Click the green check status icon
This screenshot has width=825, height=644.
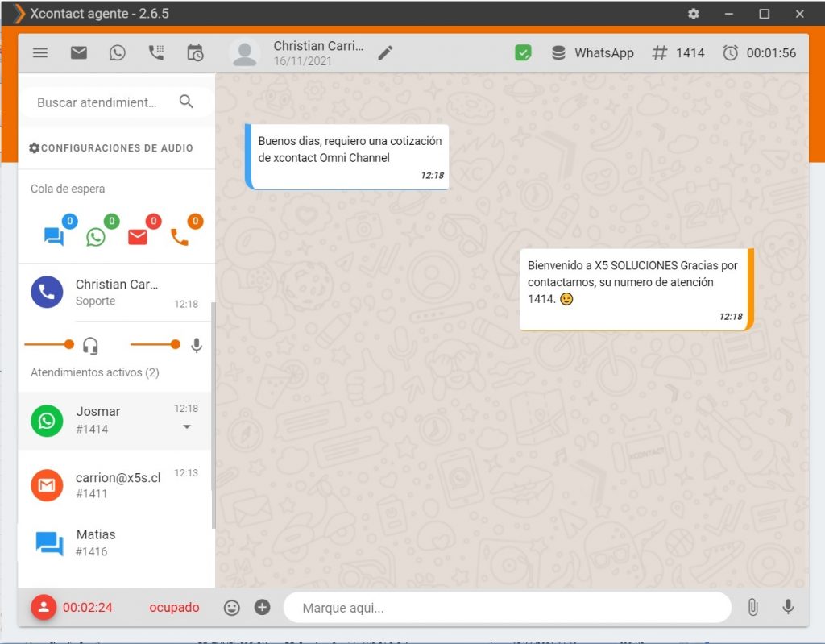tap(522, 52)
